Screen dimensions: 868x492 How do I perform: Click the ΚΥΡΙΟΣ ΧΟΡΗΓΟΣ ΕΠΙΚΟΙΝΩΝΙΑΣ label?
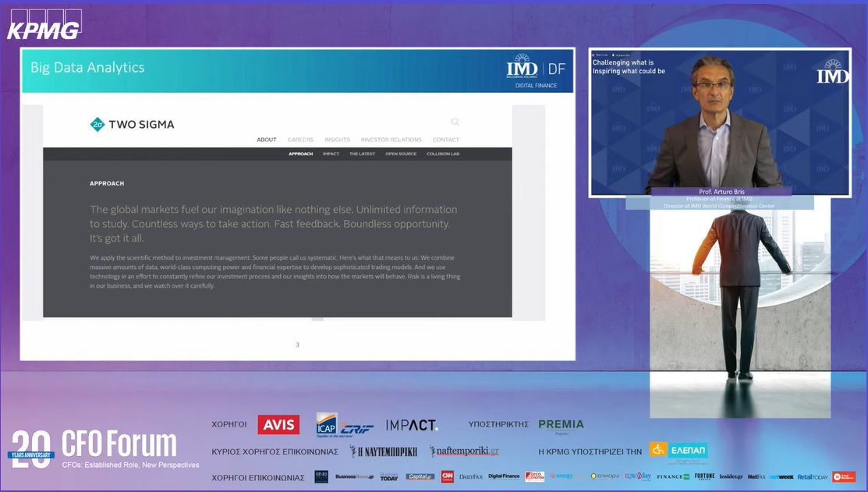click(x=275, y=451)
